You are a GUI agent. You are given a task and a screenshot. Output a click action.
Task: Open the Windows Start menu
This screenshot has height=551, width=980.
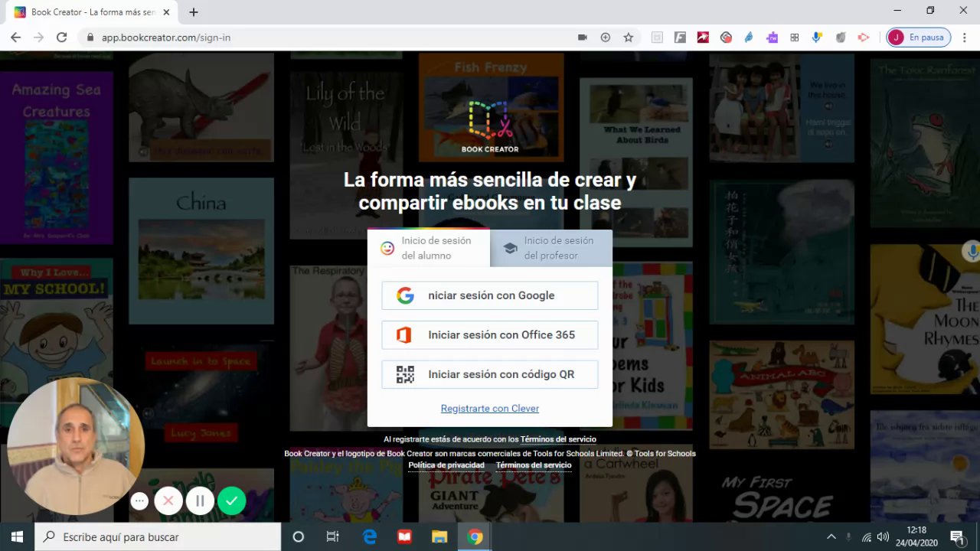tap(18, 536)
